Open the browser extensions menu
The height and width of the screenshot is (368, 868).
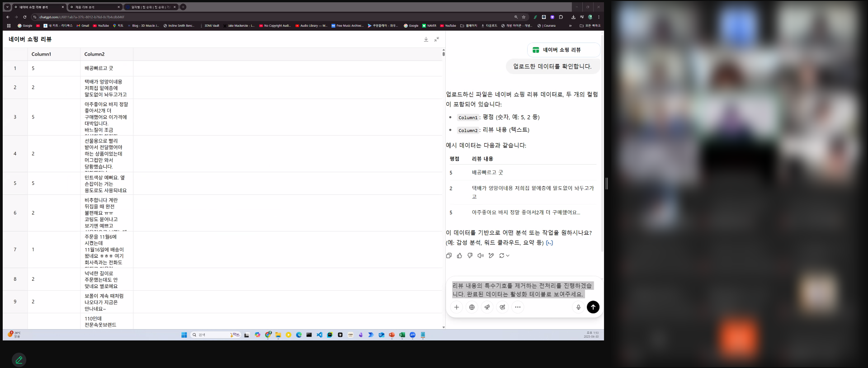point(561,17)
